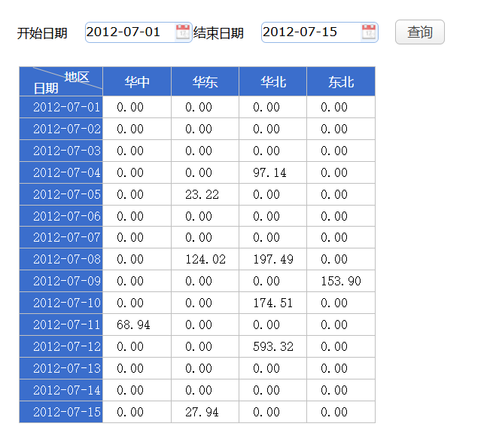
Task: Select the 2012-07-01 row header
Action: (x=61, y=107)
